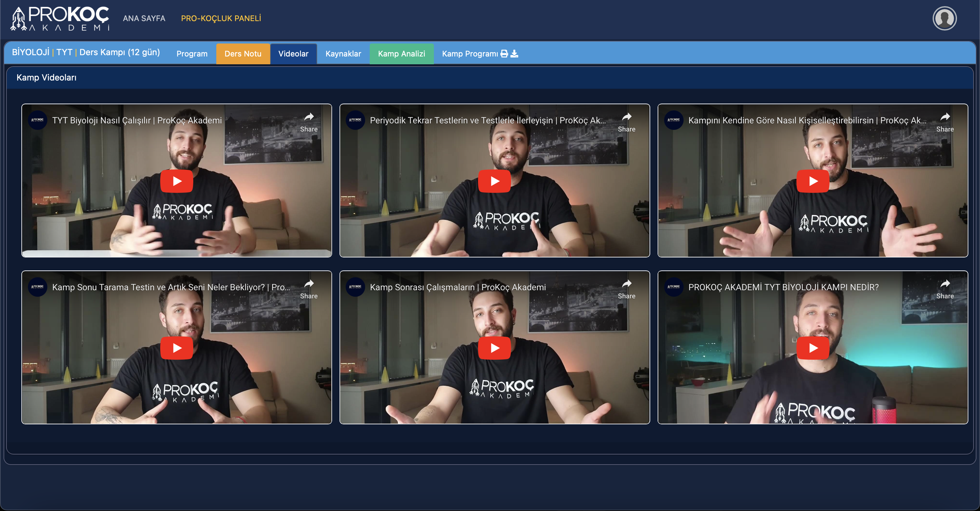
Task: Play the TYT Biyoloji Nasıl Çalışılır video
Action: pos(176,181)
